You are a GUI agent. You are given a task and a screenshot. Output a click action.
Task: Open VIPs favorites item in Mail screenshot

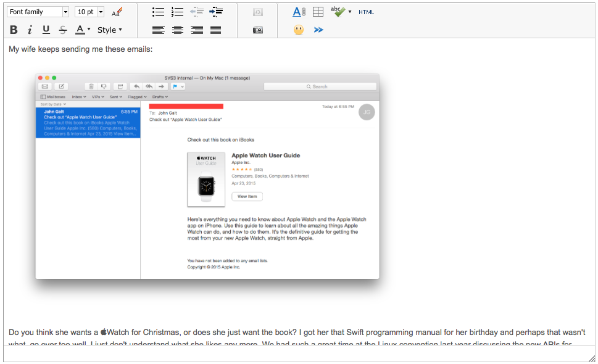coord(98,97)
